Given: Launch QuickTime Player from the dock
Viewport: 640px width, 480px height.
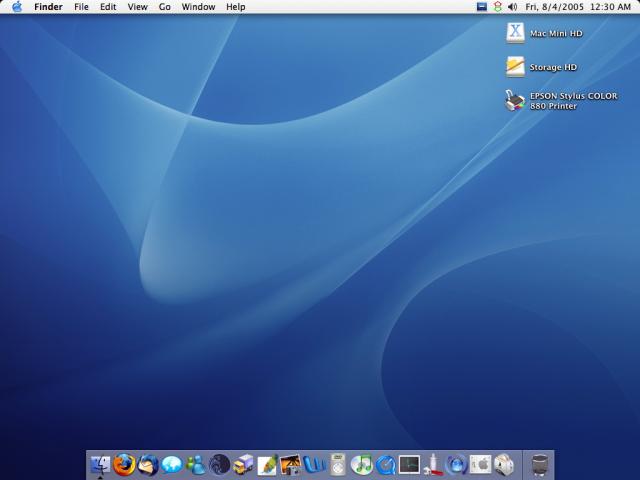Looking at the screenshot, I should pyautogui.click(x=385, y=465).
